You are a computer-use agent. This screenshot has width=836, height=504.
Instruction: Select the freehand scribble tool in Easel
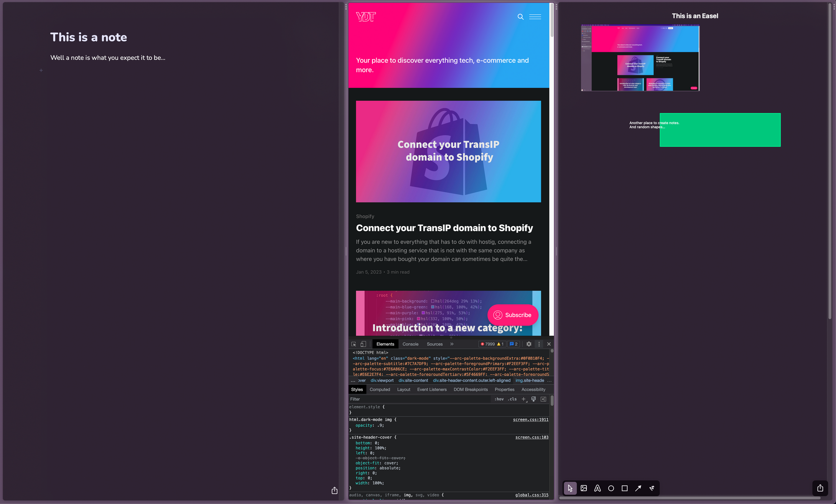(x=652, y=488)
